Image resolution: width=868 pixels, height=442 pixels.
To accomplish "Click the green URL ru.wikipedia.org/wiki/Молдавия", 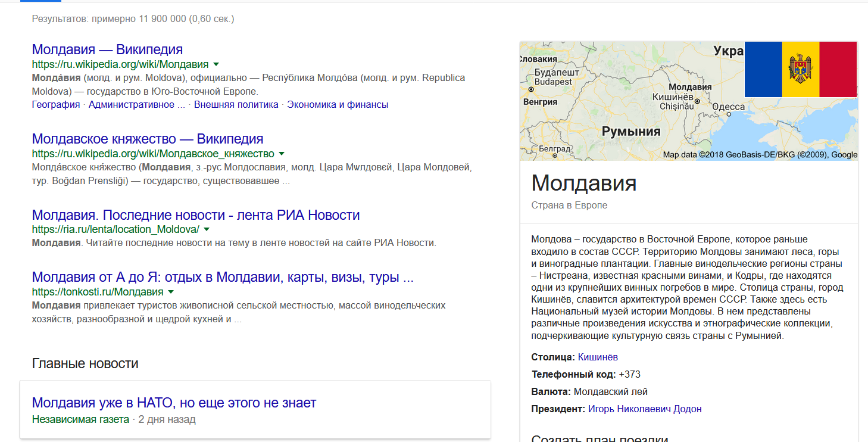I will click(120, 64).
